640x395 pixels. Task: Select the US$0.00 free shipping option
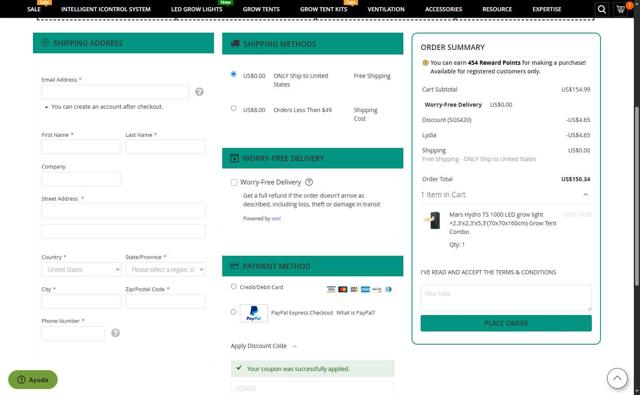click(x=233, y=74)
